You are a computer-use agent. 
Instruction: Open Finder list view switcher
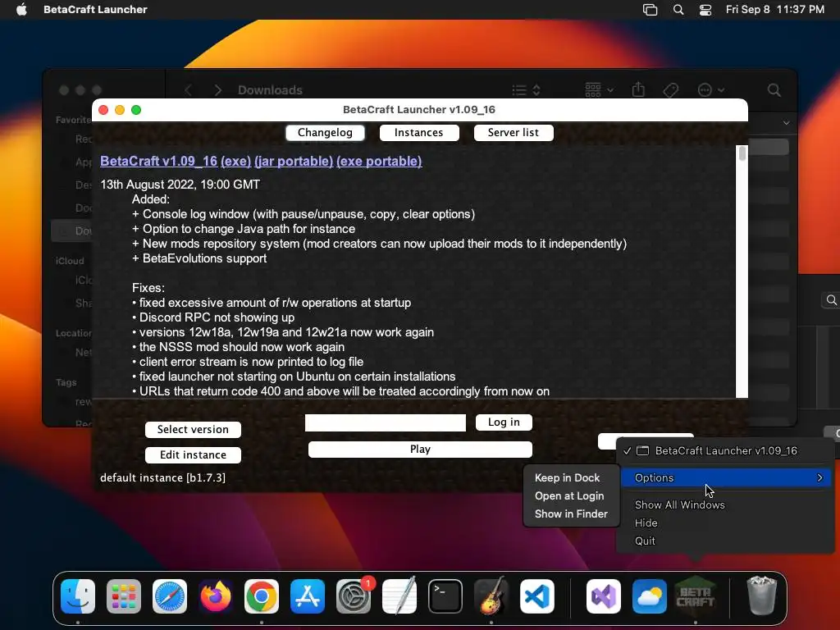pyautogui.click(x=526, y=90)
